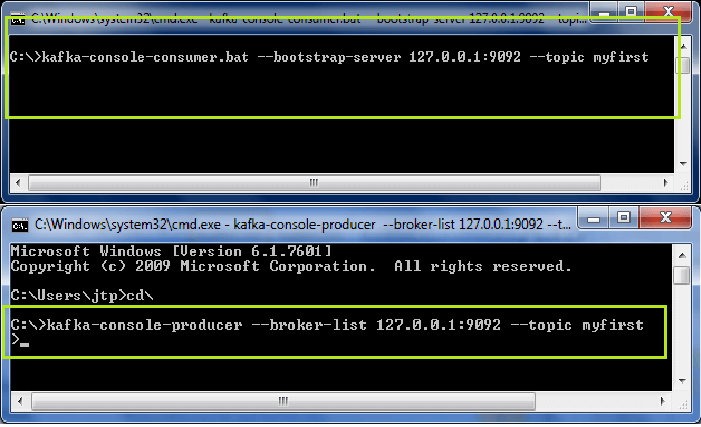Close the kafka-console-consumer command window
This screenshot has width=701, height=427.
pos(668,11)
